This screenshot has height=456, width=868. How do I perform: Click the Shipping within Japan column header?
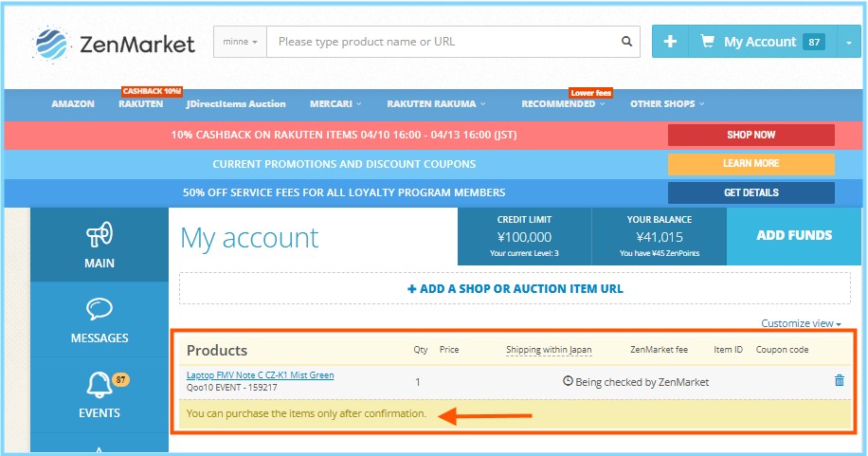pos(549,350)
